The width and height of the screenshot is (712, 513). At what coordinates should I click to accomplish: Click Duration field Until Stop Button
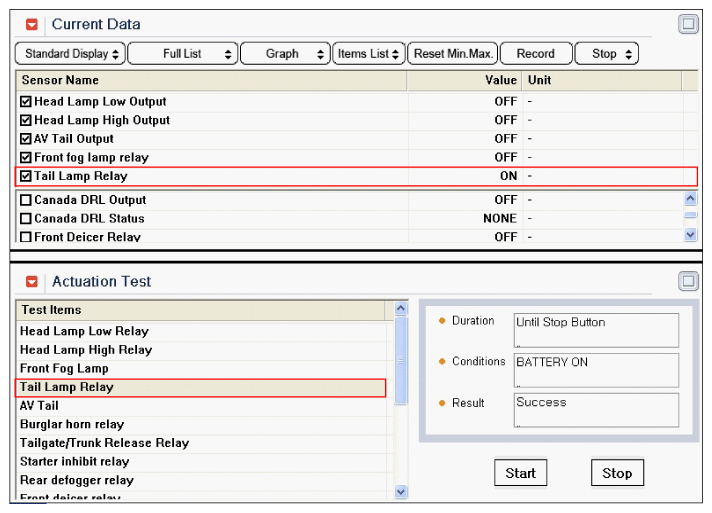point(596,330)
